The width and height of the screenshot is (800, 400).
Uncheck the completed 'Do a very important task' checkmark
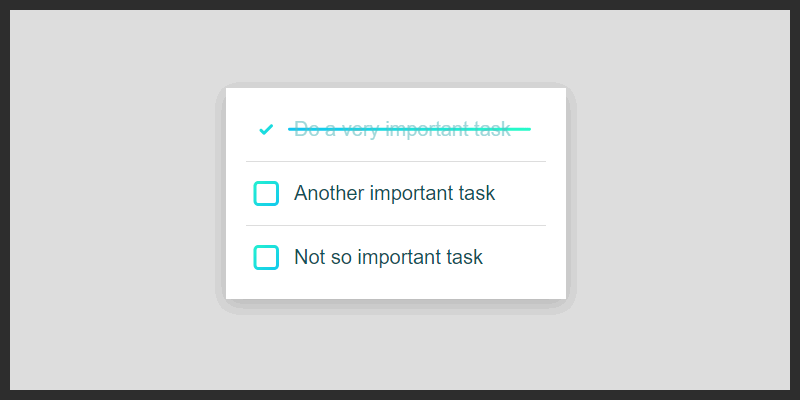click(x=266, y=129)
